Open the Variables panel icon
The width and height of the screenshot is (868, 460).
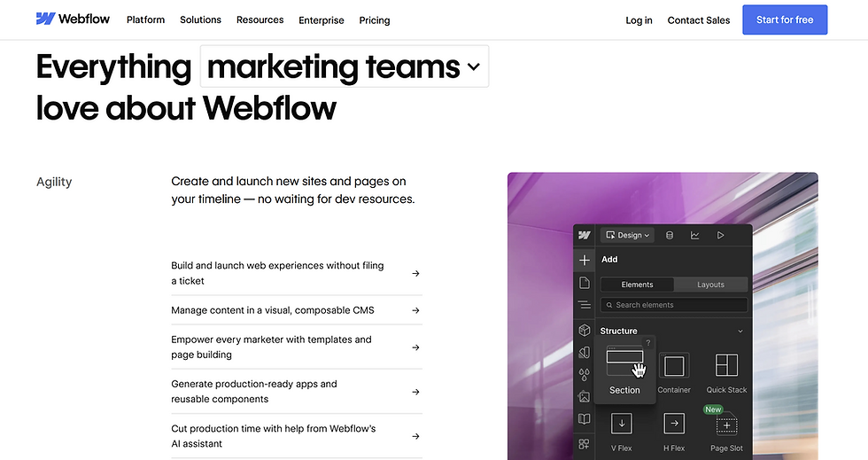pyautogui.click(x=584, y=353)
